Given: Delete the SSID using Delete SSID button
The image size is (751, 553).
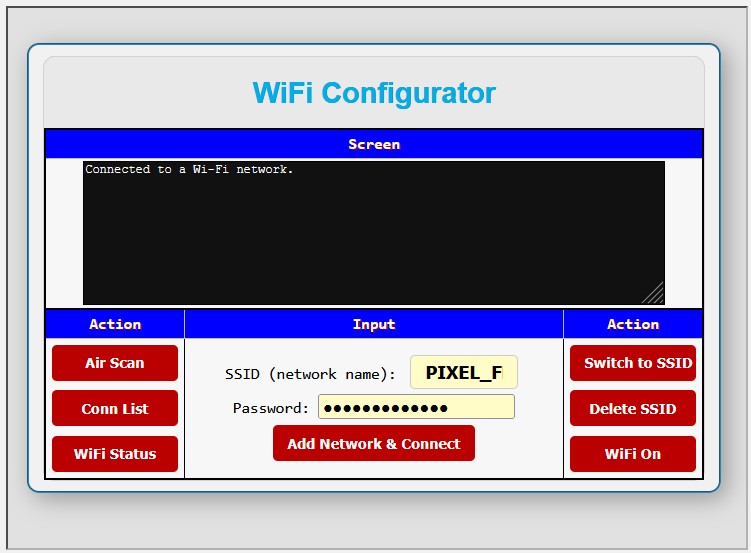Looking at the screenshot, I should pyautogui.click(x=632, y=408).
